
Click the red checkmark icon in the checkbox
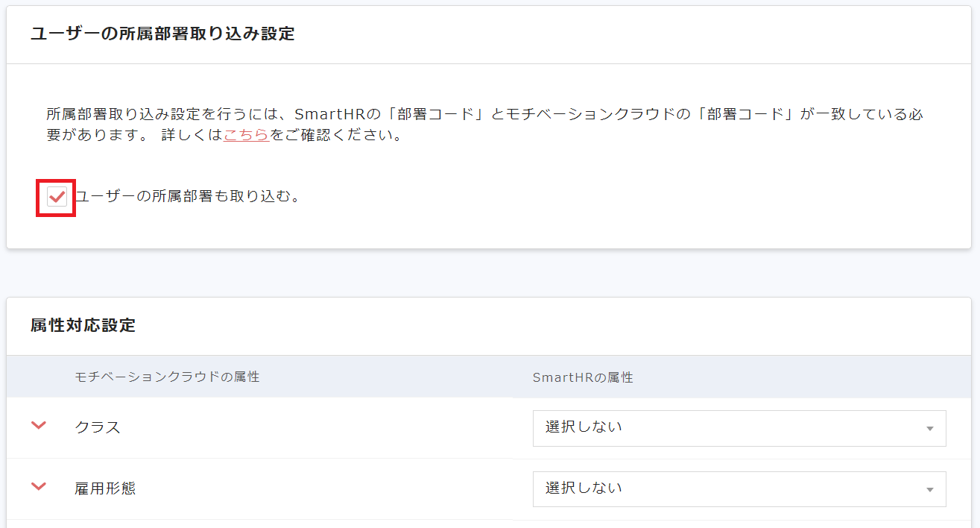click(x=57, y=198)
